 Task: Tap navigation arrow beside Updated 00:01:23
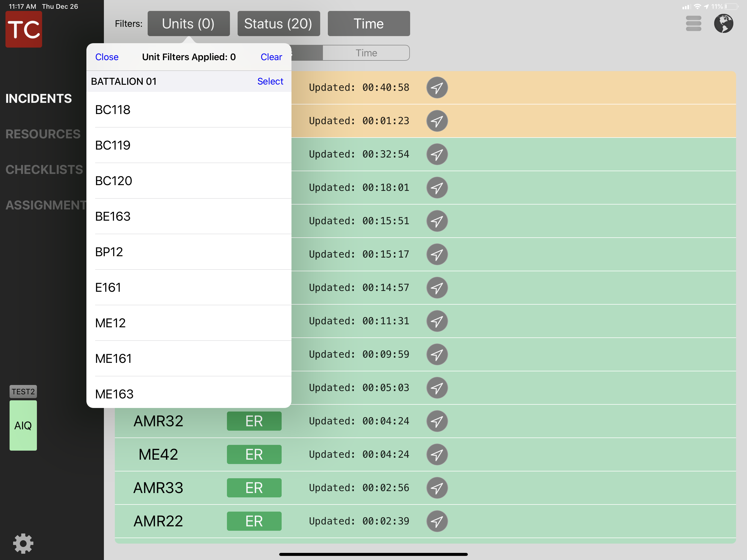click(x=437, y=121)
